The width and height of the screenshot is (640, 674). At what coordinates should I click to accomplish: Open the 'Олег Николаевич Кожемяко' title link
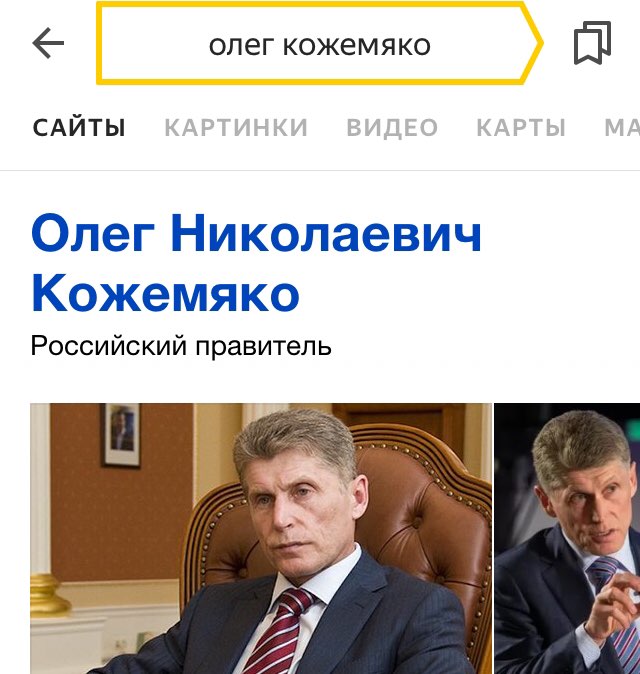(256, 263)
